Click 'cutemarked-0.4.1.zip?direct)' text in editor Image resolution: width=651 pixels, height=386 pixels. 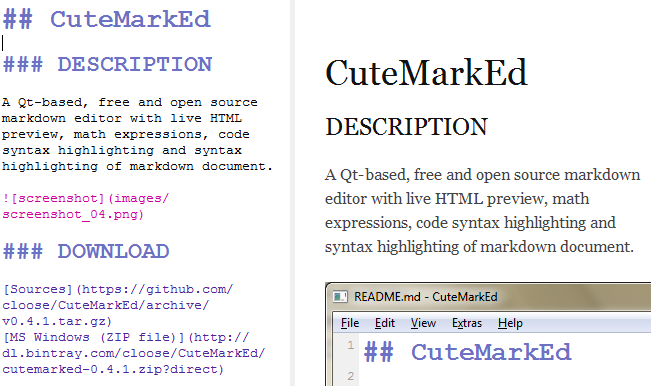pyautogui.click(x=113, y=369)
